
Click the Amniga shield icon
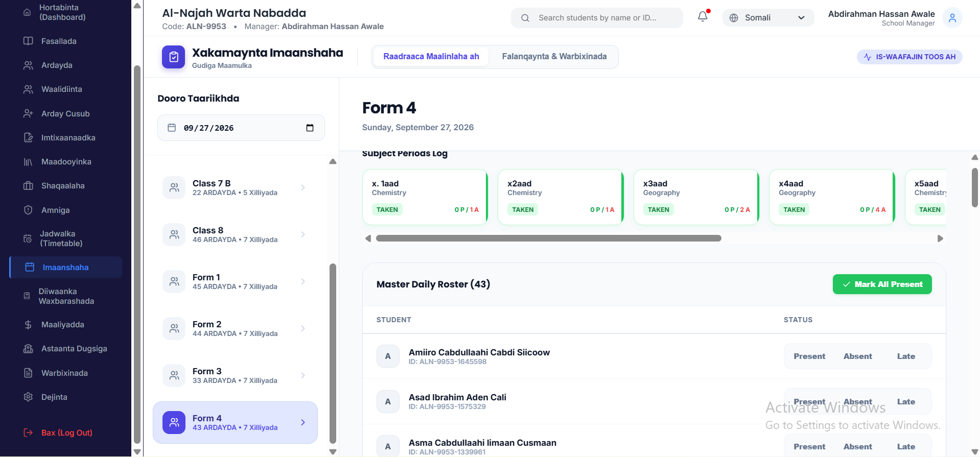pos(28,210)
